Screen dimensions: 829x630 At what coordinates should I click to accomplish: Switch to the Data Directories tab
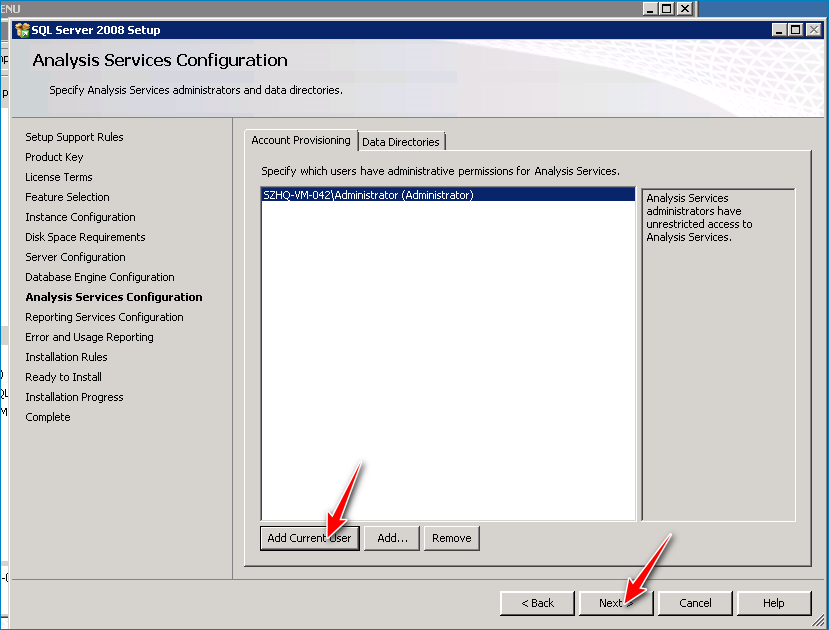(x=401, y=142)
